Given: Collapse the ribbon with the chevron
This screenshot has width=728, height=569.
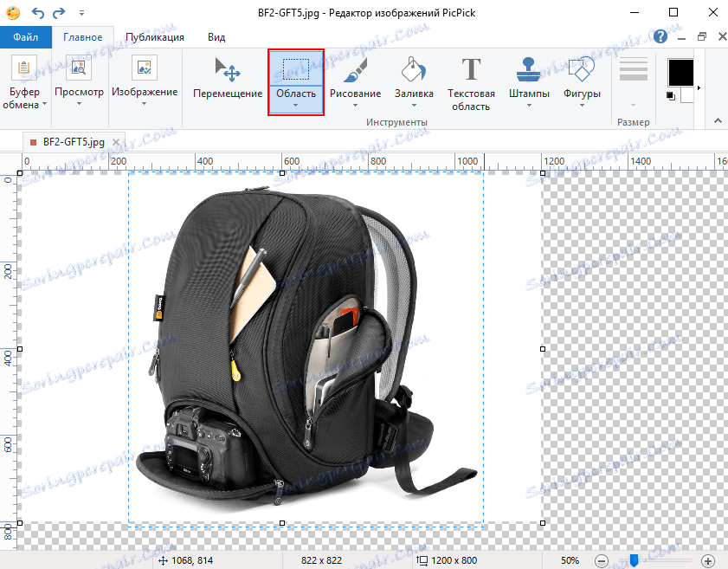Looking at the screenshot, I should (x=718, y=120).
